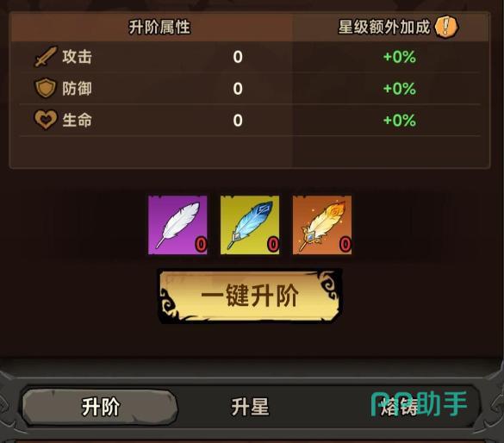
Task: Tap the attack +0% bonus value
Action: pyautogui.click(x=400, y=57)
